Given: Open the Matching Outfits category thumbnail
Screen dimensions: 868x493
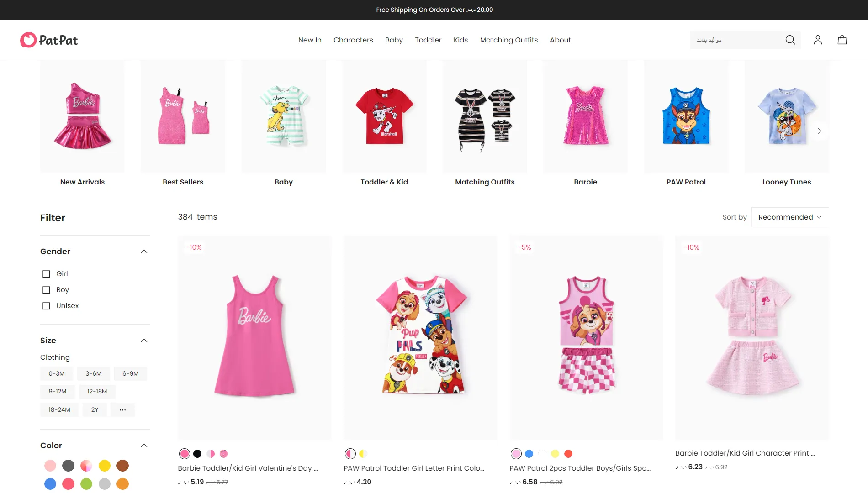Looking at the screenshot, I should point(485,117).
